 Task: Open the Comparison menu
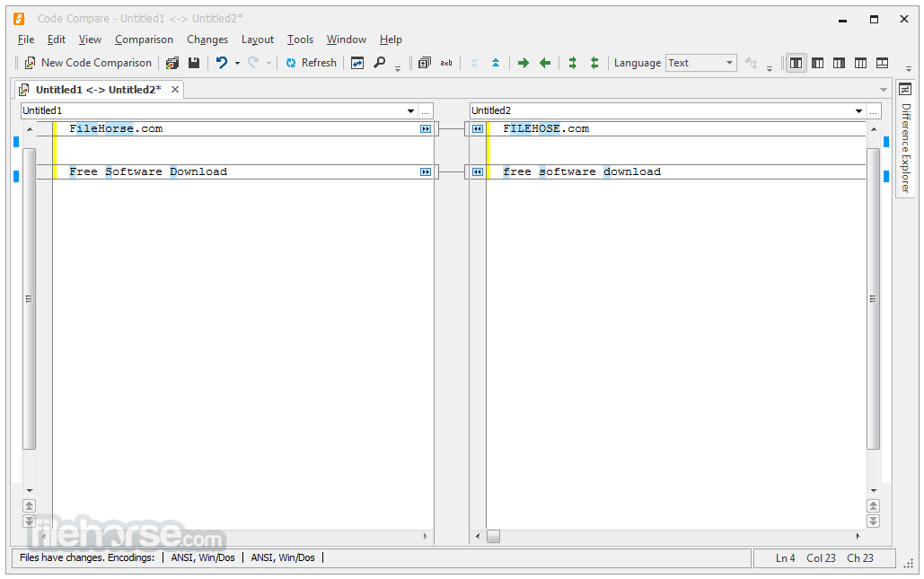pyautogui.click(x=144, y=39)
